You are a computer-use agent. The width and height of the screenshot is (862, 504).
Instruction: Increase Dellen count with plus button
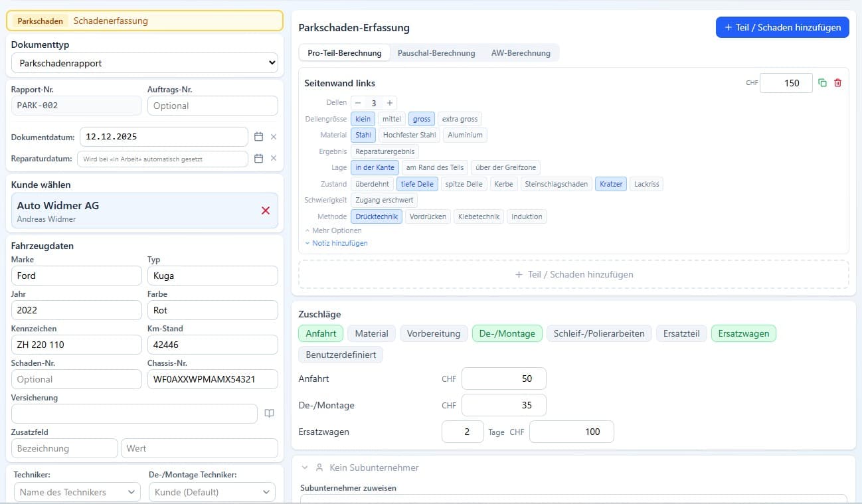pos(390,103)
